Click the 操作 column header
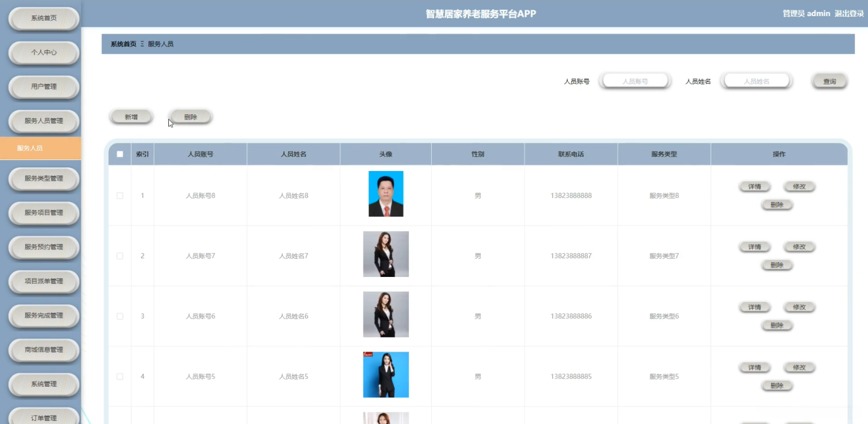 click(x=779, y=154)
